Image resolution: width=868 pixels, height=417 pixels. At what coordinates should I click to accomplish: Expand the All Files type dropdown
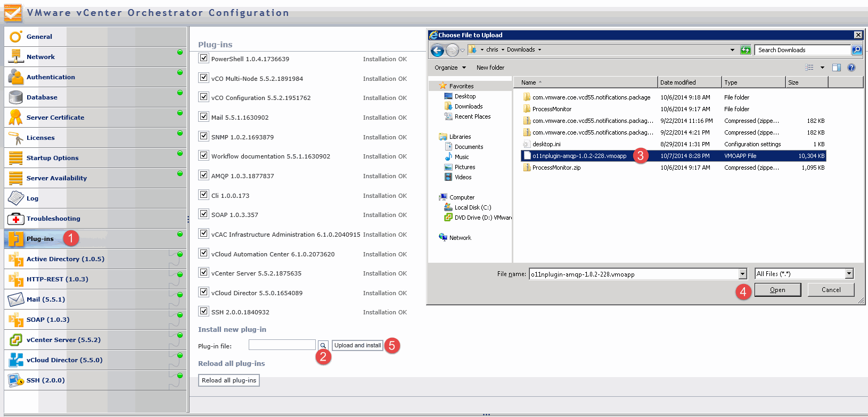click(x=849, y=274)
